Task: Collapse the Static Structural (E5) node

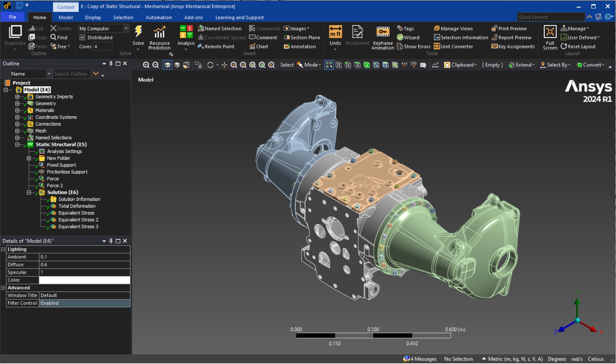Action: pos(17,144)
